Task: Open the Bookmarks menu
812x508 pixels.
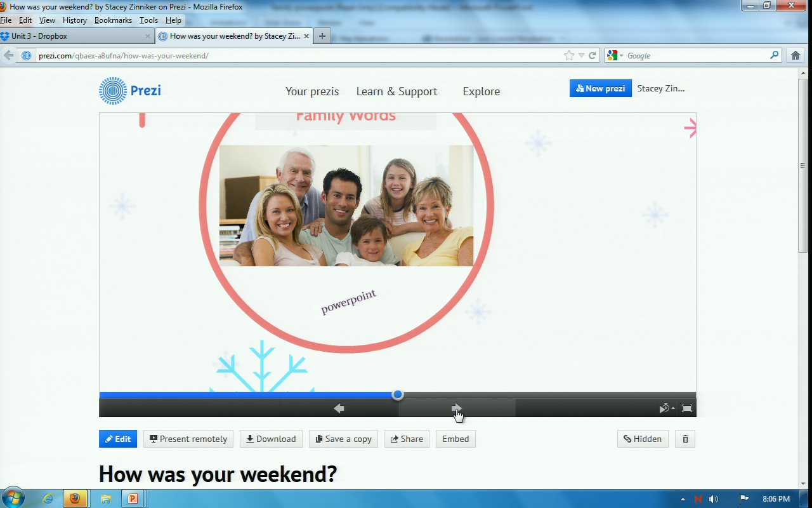Action: click(x=113, y=20)
